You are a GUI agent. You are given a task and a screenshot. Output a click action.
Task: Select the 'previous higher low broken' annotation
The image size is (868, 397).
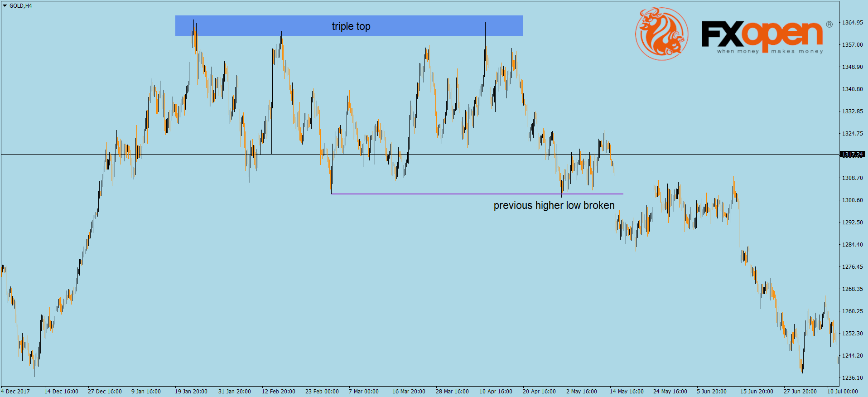tap(554, 206)
